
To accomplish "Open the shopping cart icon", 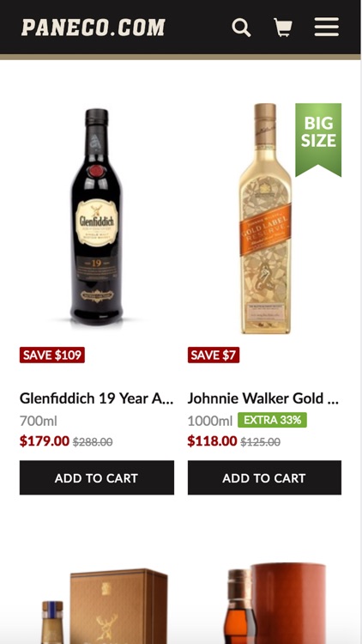I will click(283, 27).
